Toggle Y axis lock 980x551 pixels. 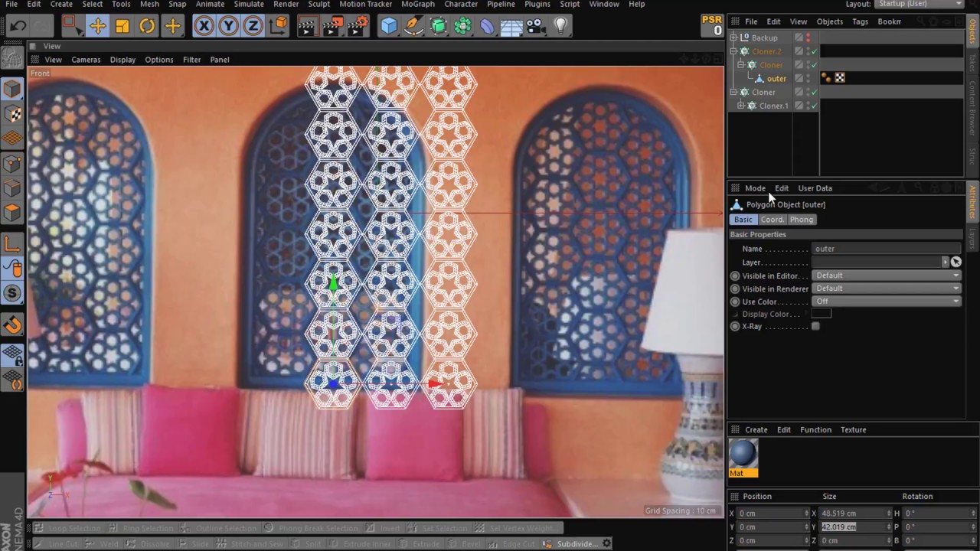228,26
